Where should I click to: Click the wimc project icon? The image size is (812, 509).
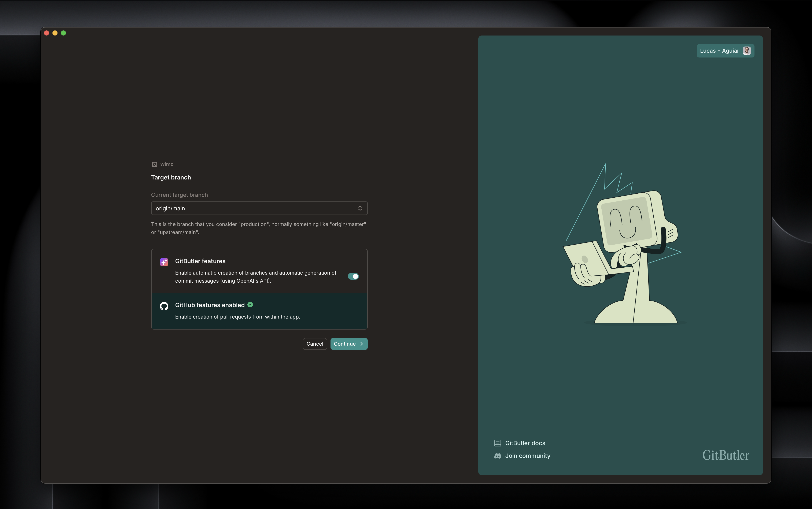point(154,164)
